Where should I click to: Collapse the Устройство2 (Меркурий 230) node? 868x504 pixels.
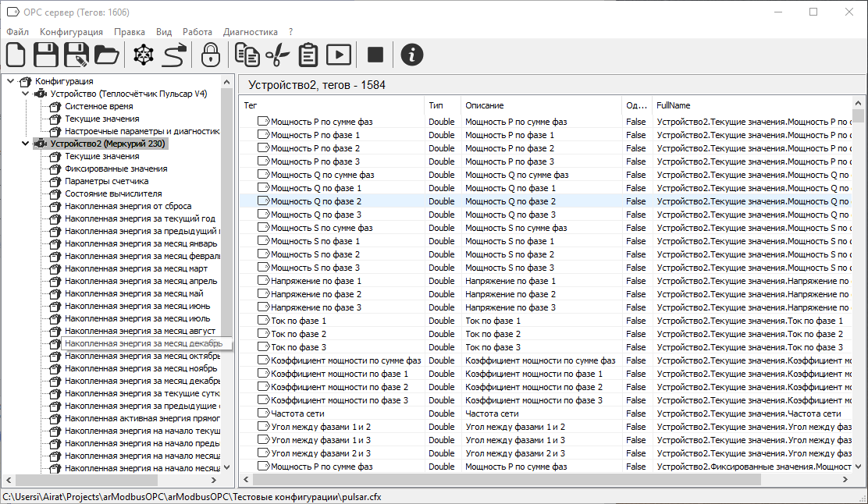click(25, 144)
